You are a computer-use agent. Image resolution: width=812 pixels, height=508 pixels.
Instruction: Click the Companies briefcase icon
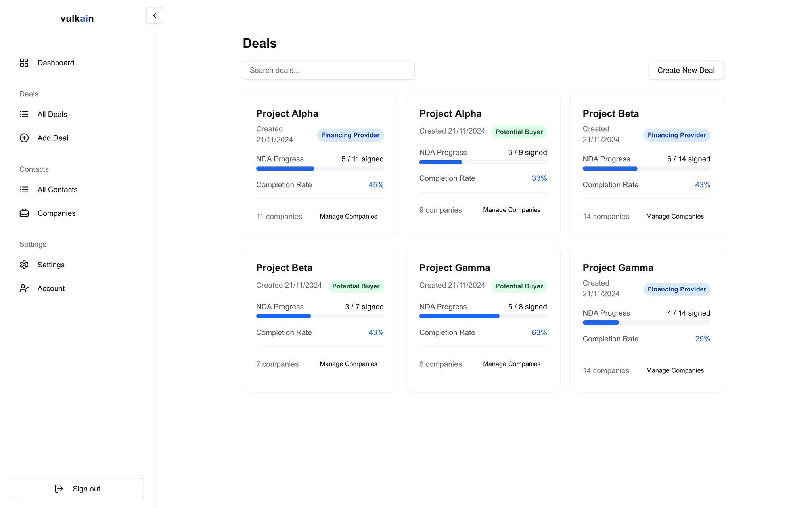(x=24, y=213)
